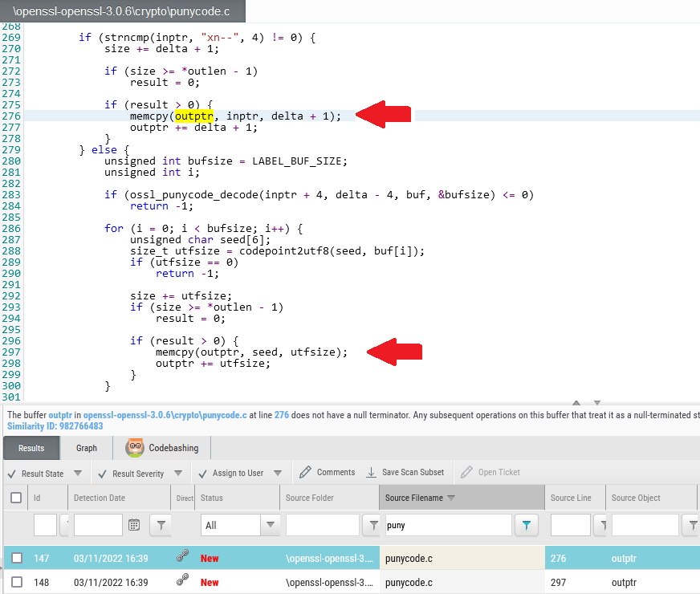
Task: Open the Graph tab
Action: tap(86, 448)
